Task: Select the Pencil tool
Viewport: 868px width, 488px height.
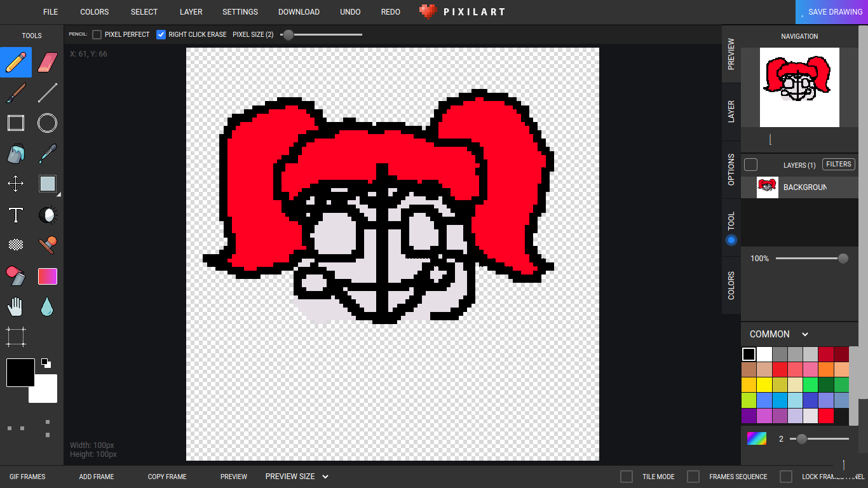Action: coord(15,62)
